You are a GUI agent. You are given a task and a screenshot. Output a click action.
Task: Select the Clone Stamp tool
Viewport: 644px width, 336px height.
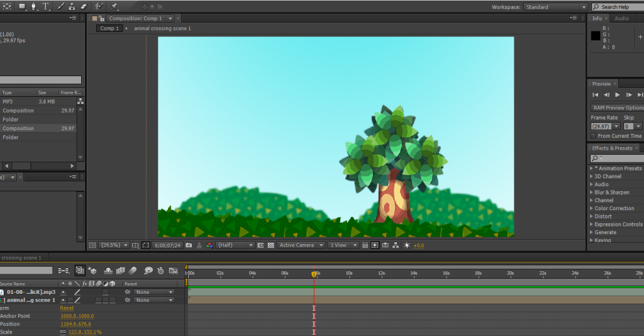coord(72,6)
